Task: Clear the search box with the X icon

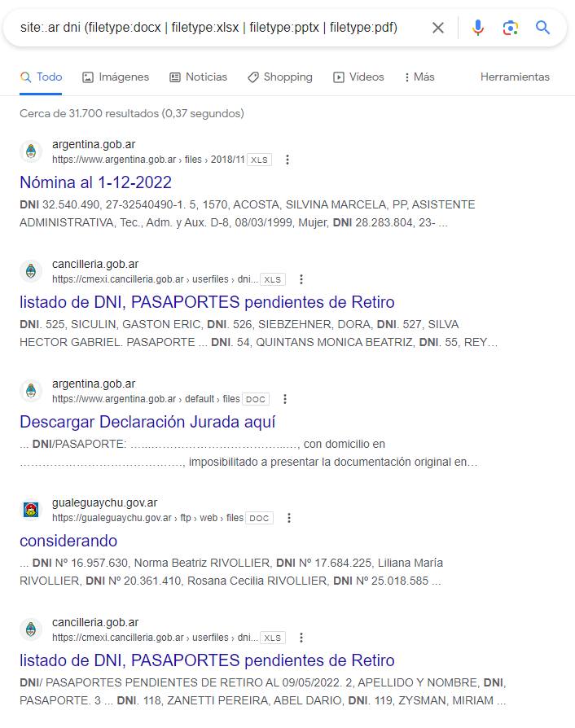Action: click(437, 28)
